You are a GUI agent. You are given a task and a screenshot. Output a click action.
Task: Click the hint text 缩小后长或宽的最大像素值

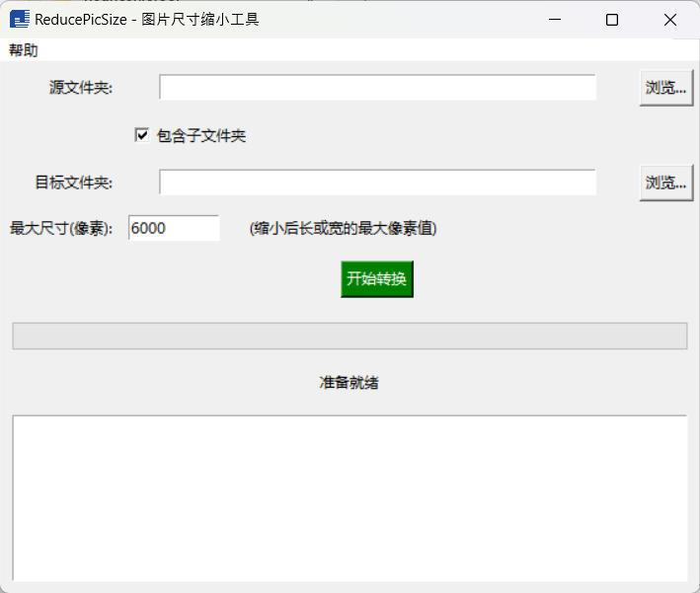coord(343,229)
